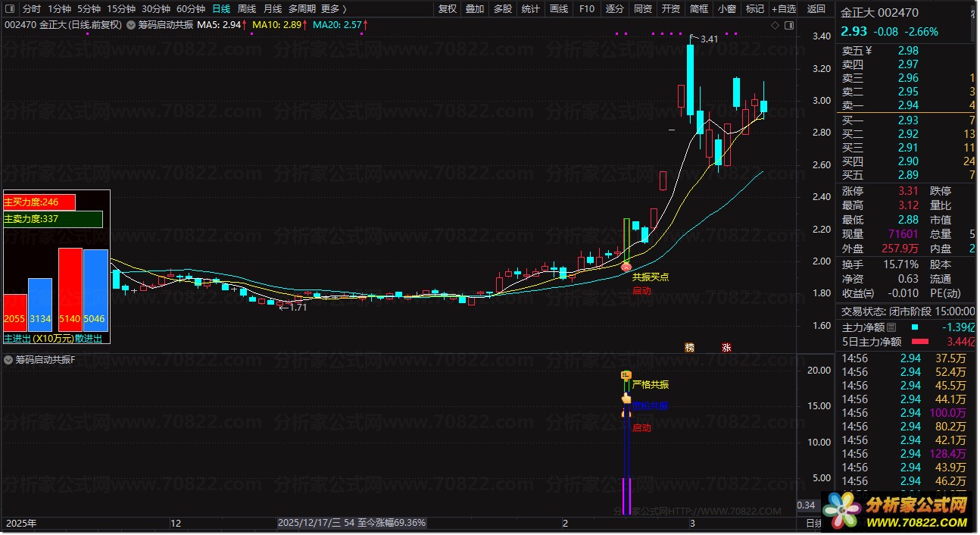The height and width of the screenshot is (535, 980).
Task: Click the 涨 marker icon on chart
Action: pos(726,347)
